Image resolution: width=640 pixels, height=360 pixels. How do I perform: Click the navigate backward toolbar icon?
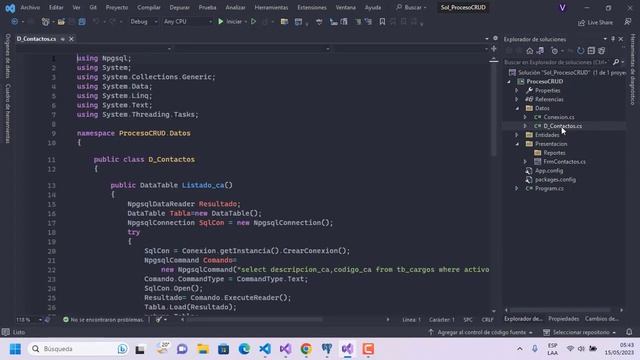15,22
